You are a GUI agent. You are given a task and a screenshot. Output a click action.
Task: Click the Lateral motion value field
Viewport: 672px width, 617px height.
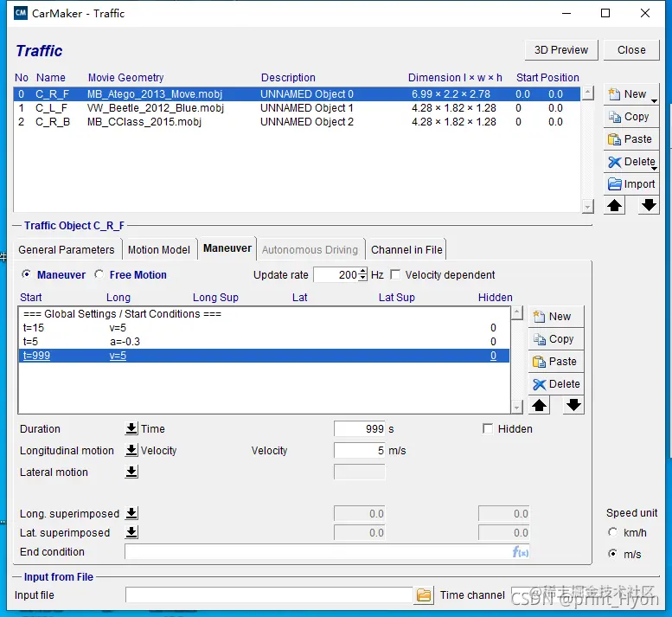pyautogui.click(x=360, y=472)
